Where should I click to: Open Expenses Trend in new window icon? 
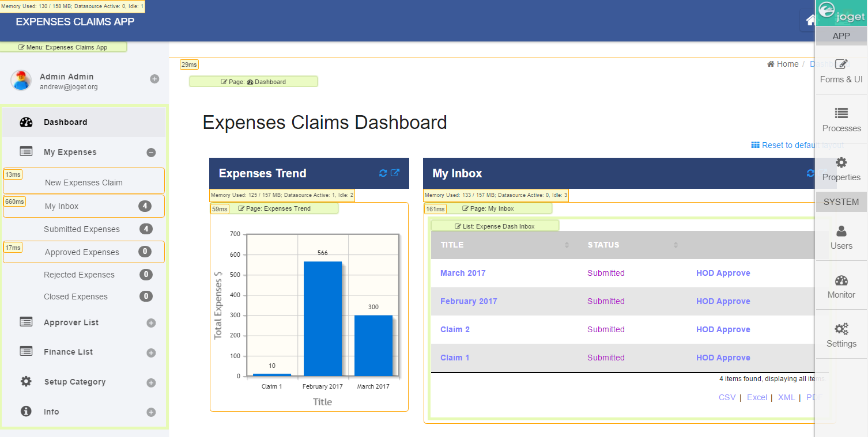pyautogui.click(x=395, y=173)
